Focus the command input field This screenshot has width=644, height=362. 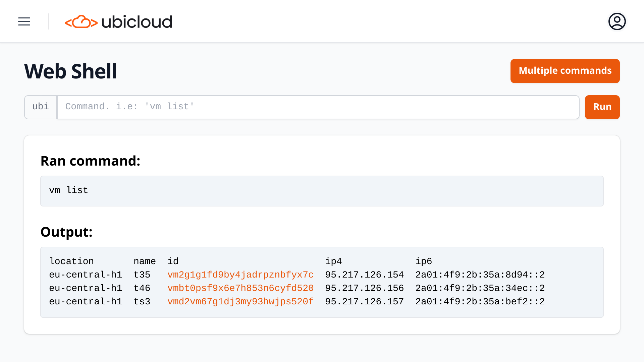coord(318,107)
